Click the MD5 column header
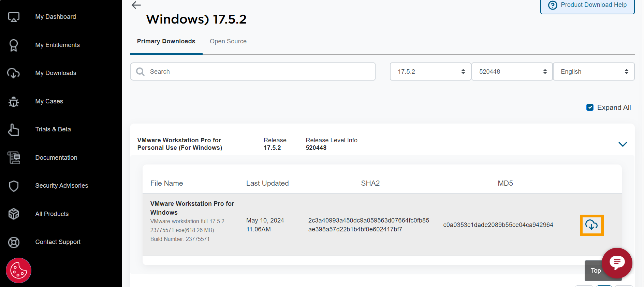 point(505,183)
